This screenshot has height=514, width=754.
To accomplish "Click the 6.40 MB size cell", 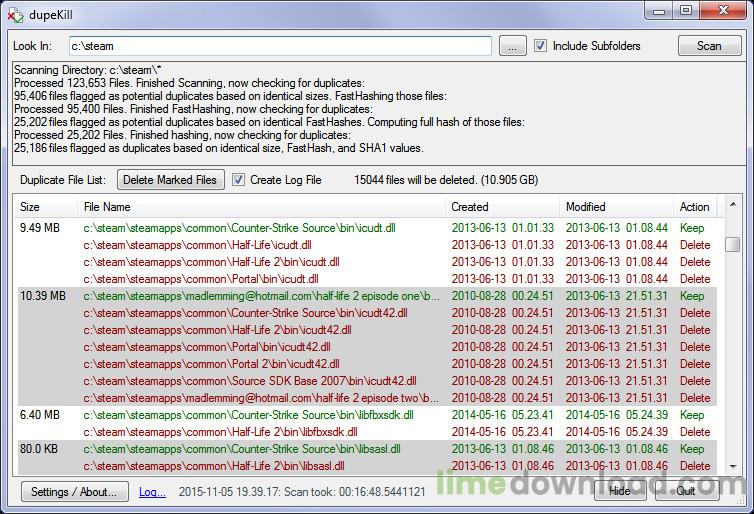I will click(x=39, y=415).
